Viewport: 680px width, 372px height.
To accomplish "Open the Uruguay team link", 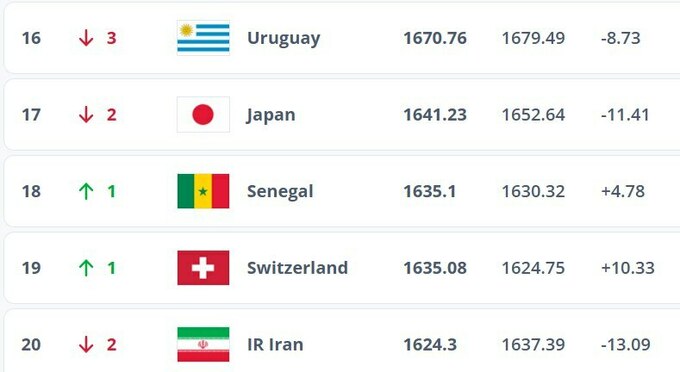I will [x=284, y=39].
